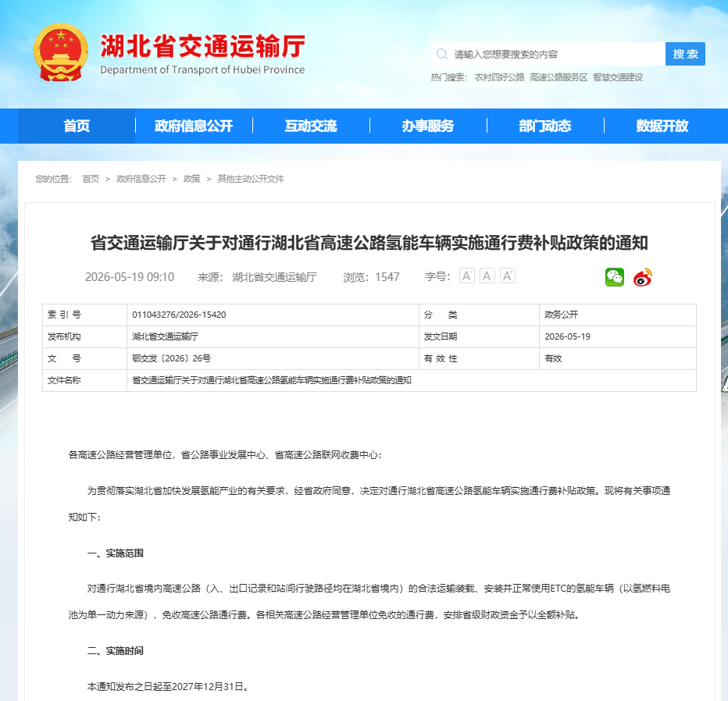Click the search magnifier icon

tap(442, 55)
